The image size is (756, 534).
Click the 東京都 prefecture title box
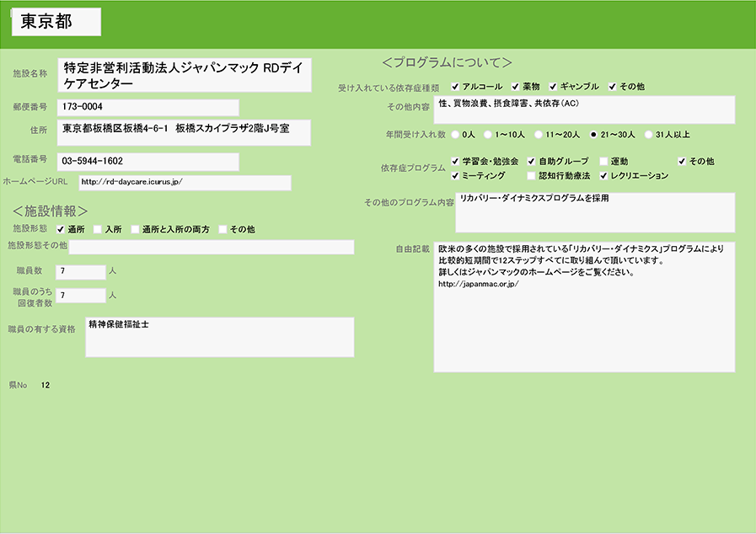tap(56, 23)
